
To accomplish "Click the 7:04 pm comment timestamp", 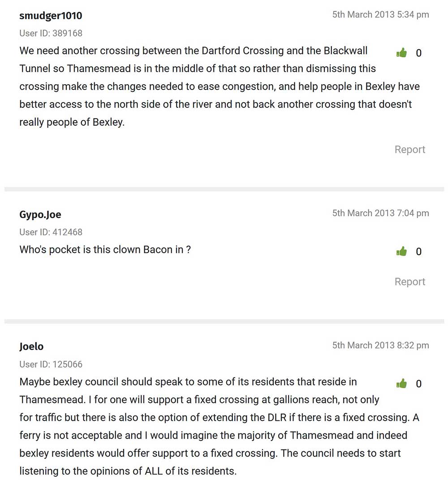I will point(380,213).
